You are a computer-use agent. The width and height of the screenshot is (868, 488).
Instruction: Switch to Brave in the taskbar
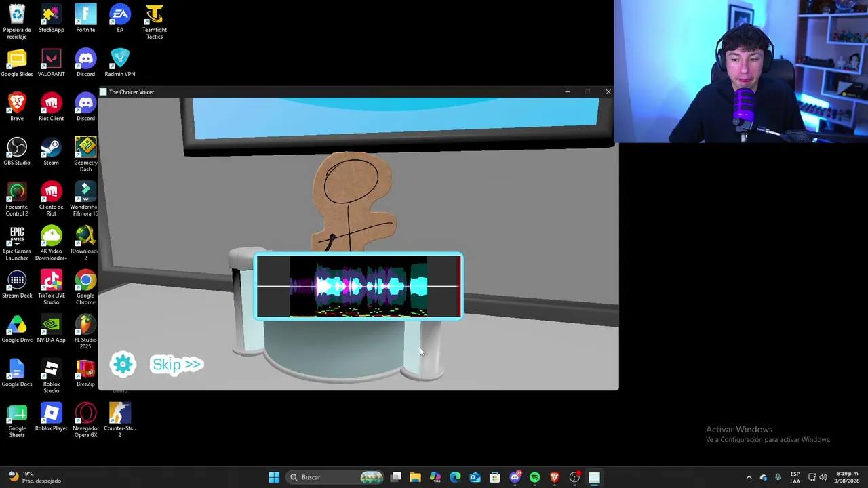pyautogui.click(x=555, y=477)
